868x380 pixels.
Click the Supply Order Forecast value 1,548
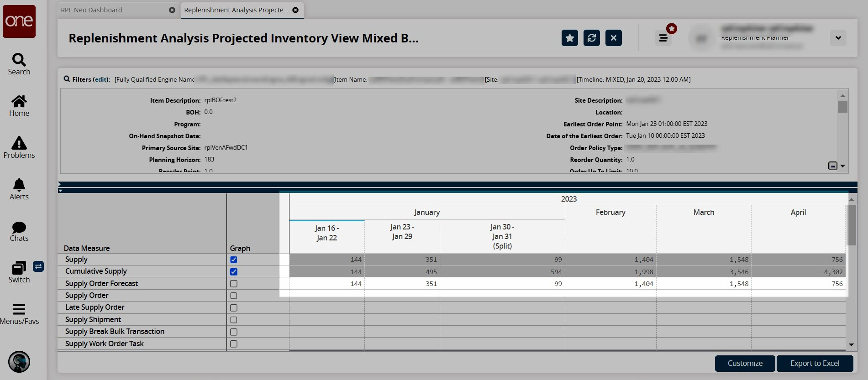point(739,284)
